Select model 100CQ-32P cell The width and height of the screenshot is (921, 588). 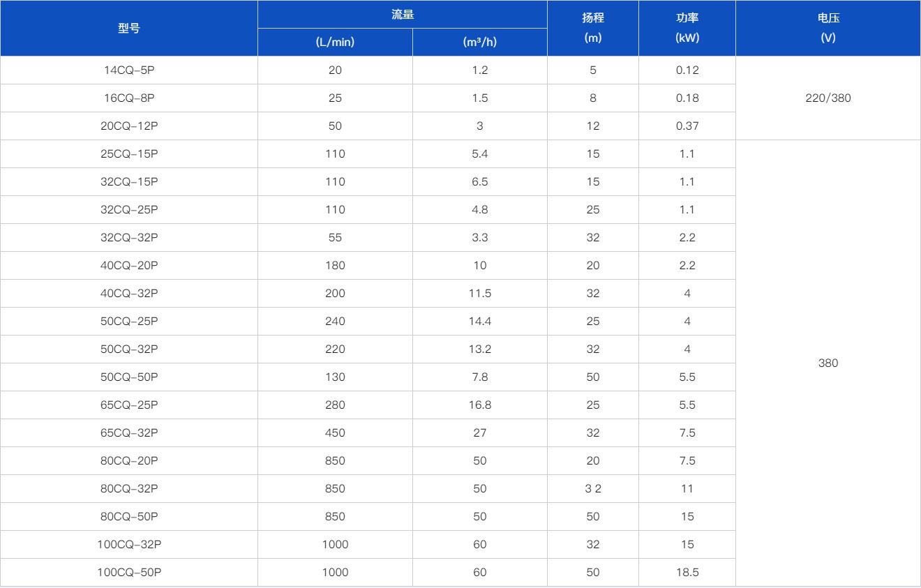129,544
